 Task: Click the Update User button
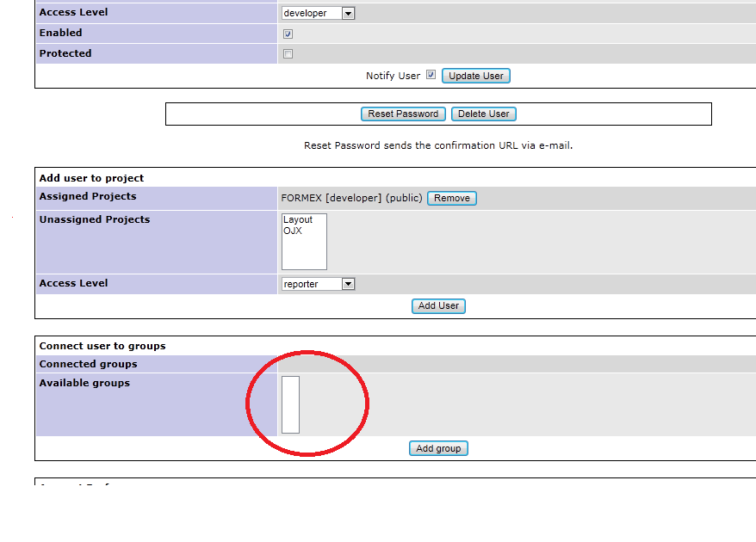(475, 75)
